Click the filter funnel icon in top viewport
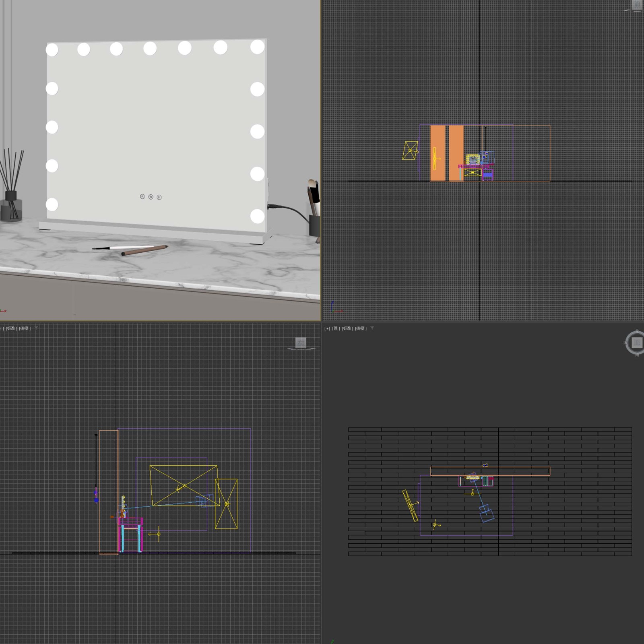 372,328
